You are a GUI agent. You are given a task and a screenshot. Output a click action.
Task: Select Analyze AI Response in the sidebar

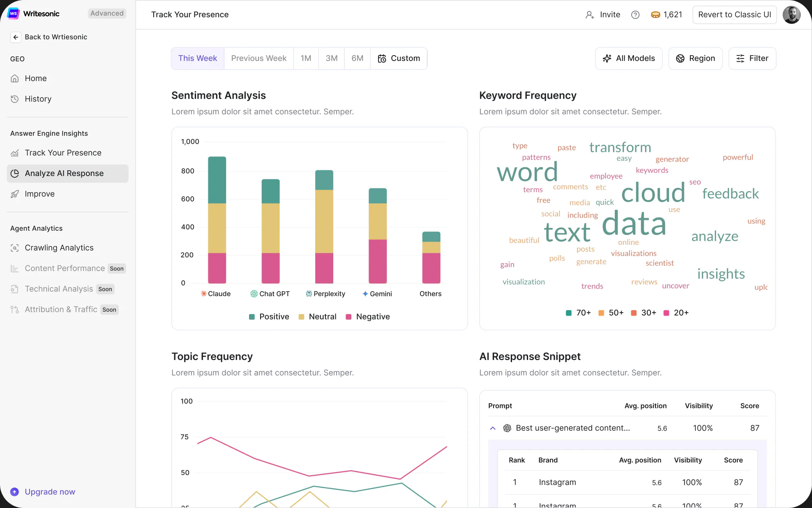pyautogui.click(x=68, y=173)
